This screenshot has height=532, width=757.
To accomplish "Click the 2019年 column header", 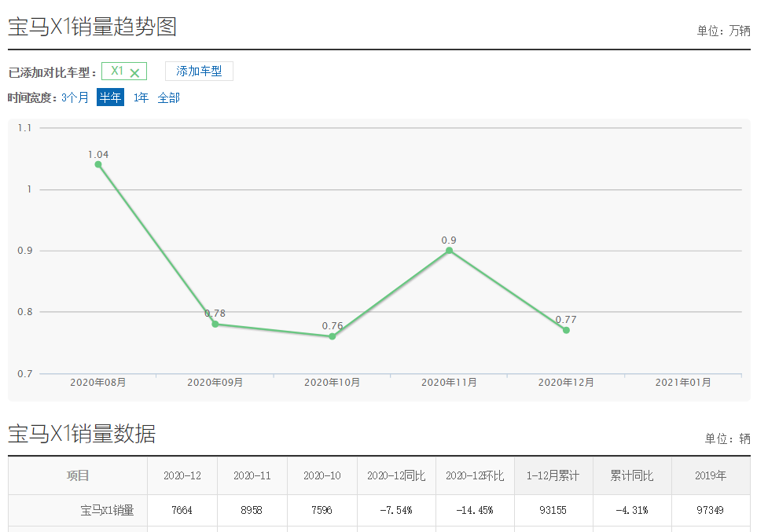I will [x=711, y=475].
